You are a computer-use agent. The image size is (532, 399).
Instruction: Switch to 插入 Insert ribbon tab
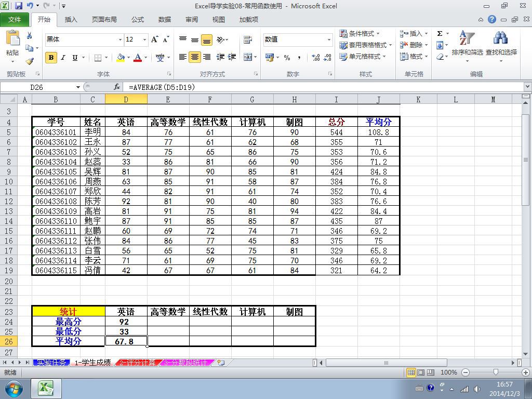tap(71, 20)
